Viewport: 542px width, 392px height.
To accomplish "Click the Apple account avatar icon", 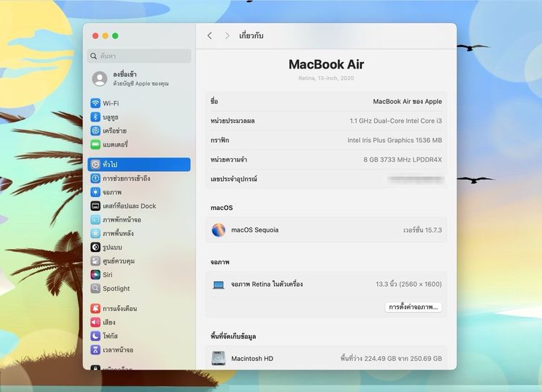I will tap(100, 79).
